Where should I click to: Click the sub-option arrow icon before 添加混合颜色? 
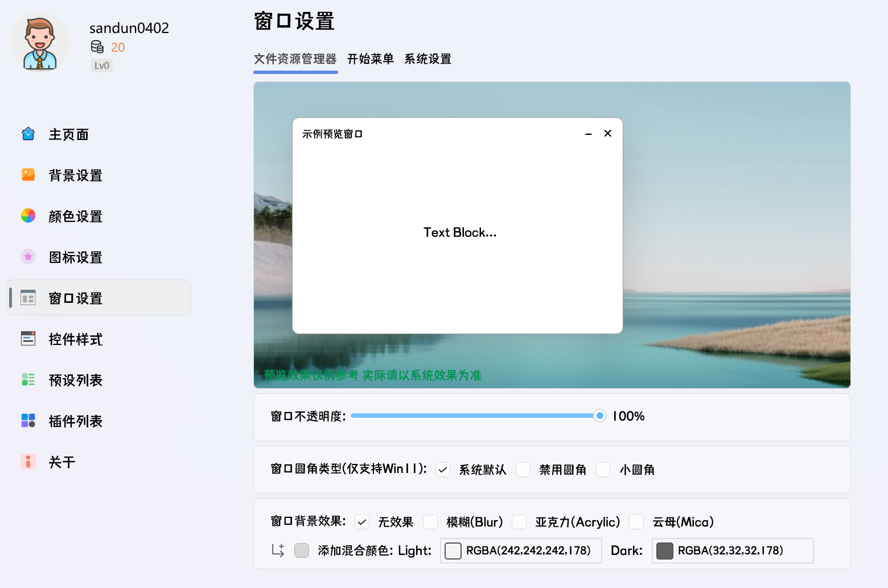tap(278, 550)
